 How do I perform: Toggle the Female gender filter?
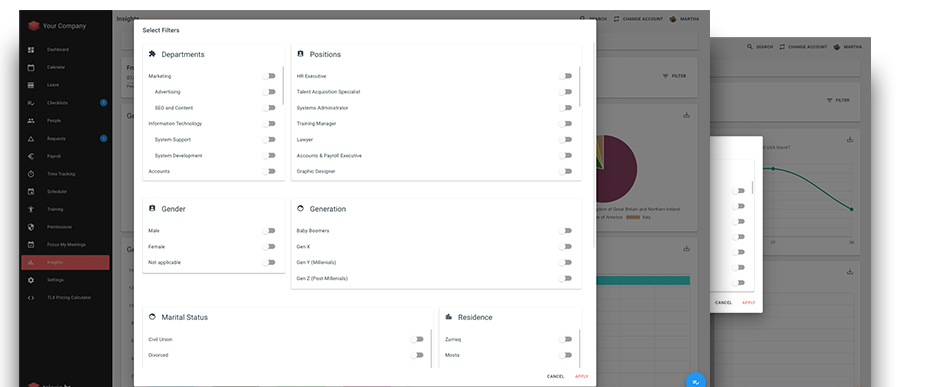(270, 246)
